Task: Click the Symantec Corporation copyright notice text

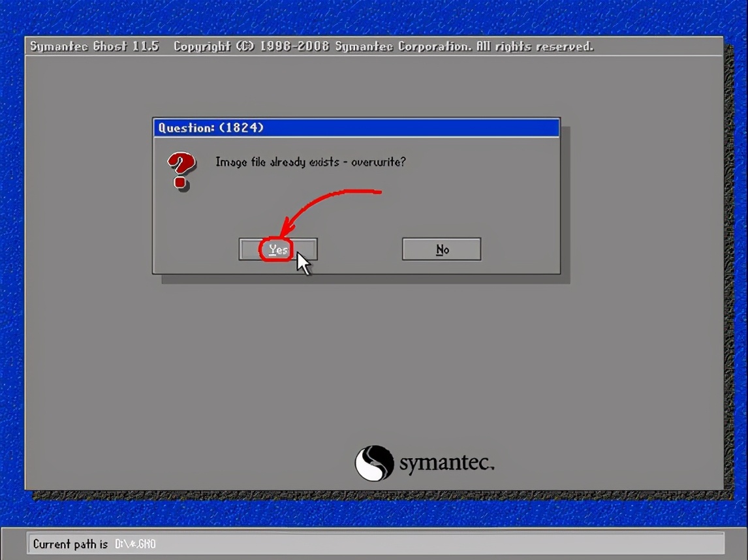Action: (384, 46)
